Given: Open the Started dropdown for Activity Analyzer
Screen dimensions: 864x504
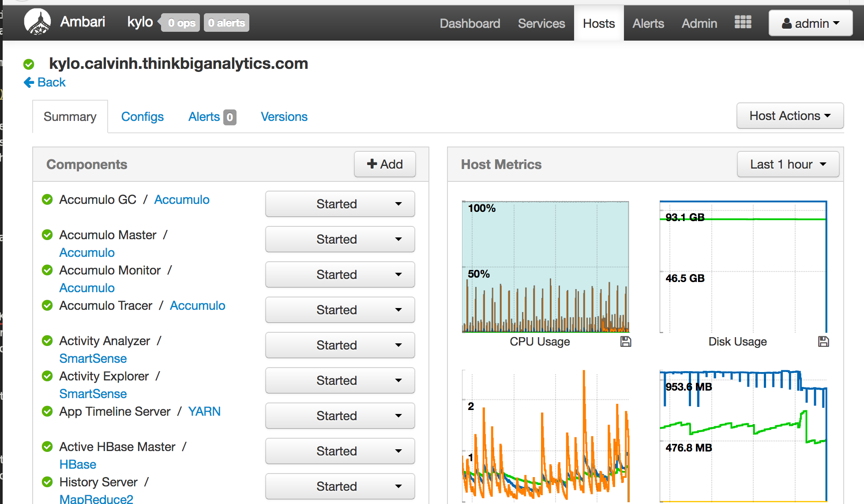Looking at the screenshot, I should pyautogui.click(x=340, y=345).
